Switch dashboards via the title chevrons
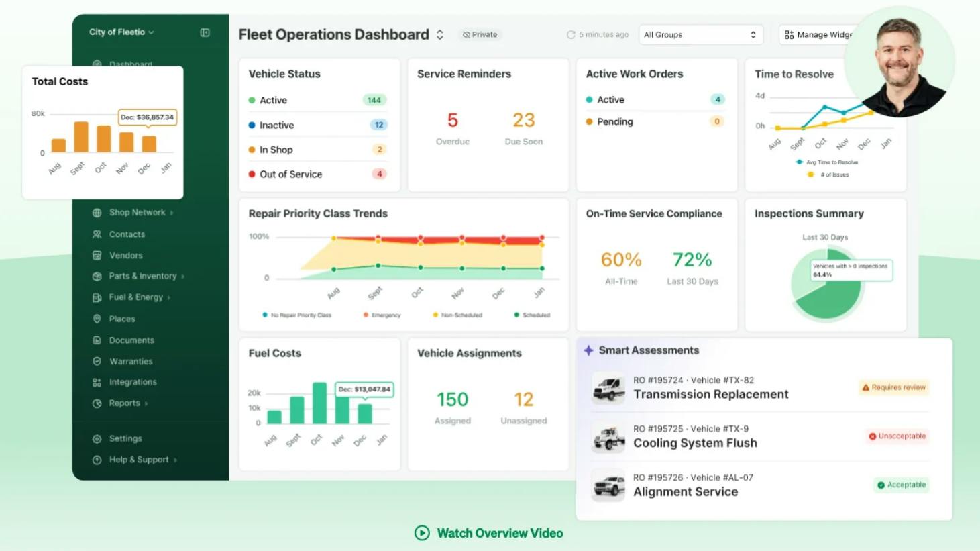 coord(440,34)
